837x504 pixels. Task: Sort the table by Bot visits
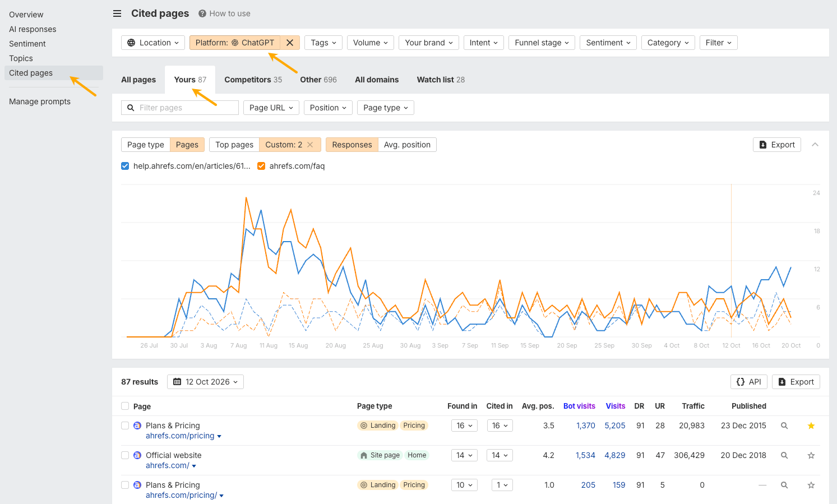tap(579, 406)
